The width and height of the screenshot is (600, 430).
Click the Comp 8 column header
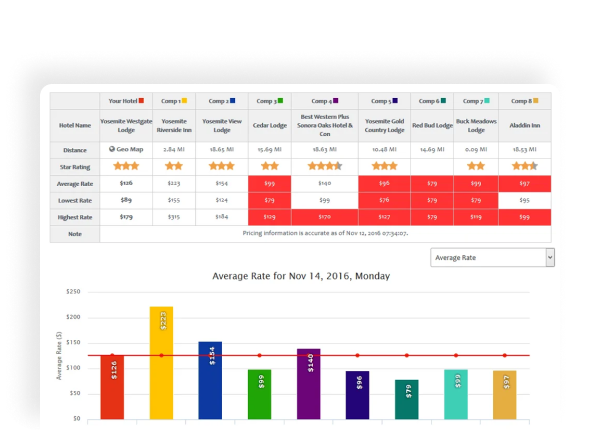[525, 101]
